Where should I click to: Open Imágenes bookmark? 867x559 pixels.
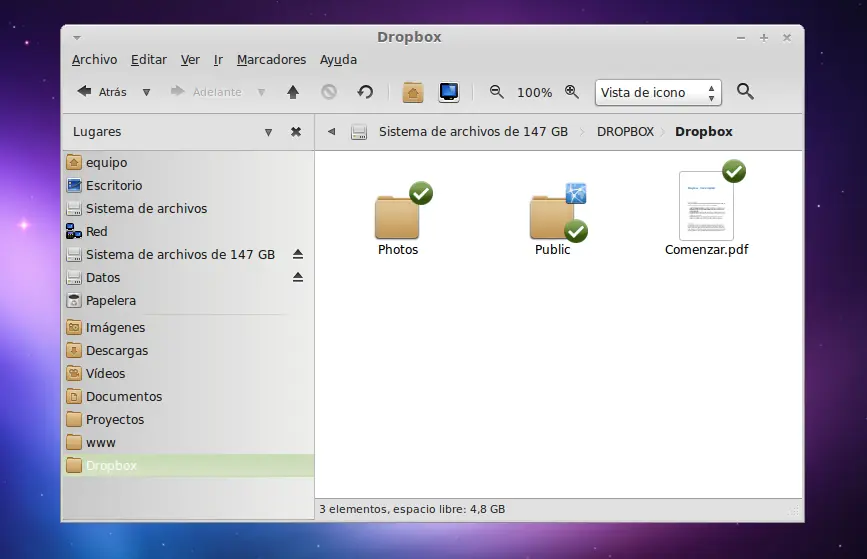pos(188,327)
